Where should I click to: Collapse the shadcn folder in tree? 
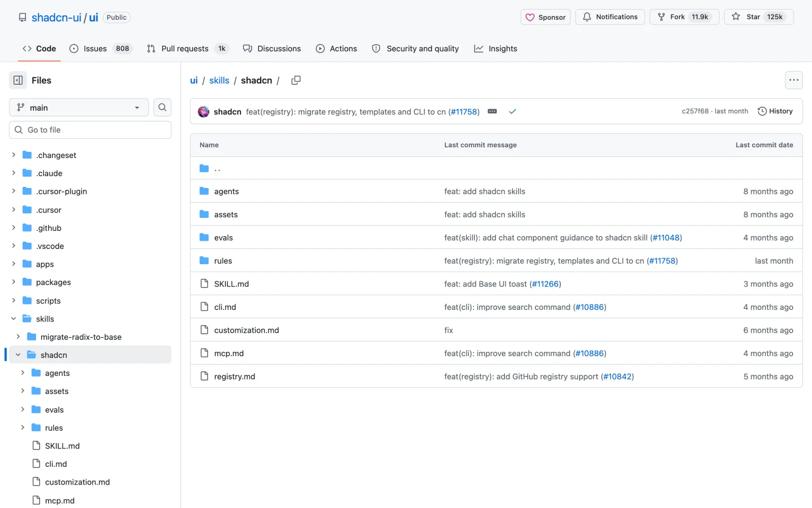click(18, 355)
